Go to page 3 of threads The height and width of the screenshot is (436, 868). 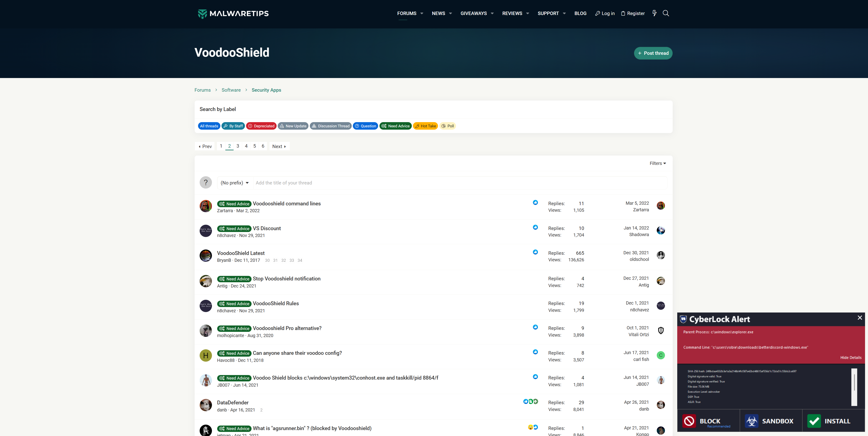[x=238, y=146]
